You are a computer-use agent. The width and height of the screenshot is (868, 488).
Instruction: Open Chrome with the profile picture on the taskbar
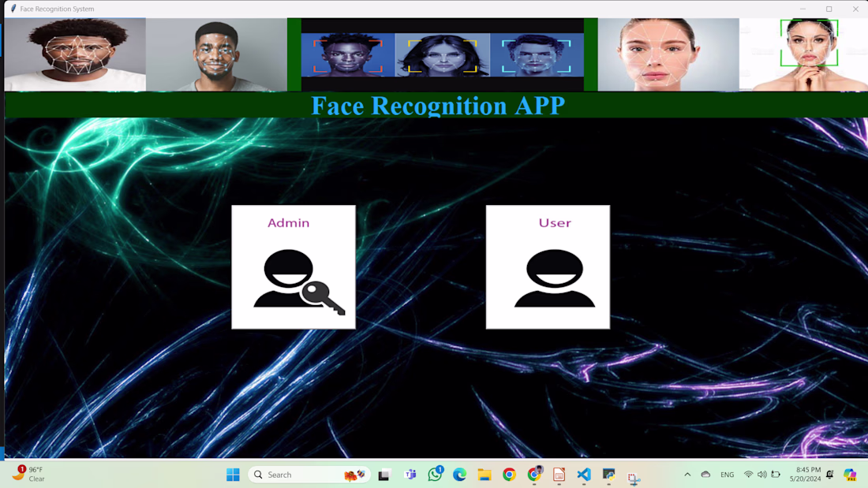[534, 474]
